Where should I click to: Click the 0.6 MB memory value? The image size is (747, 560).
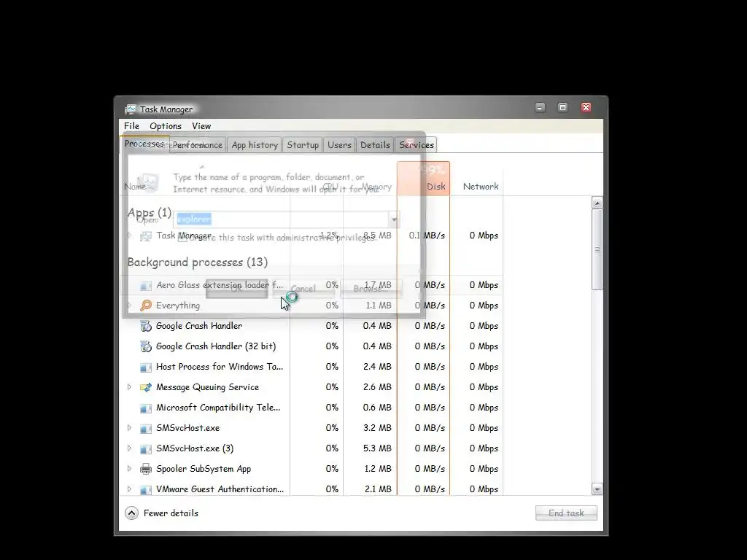[x=377, y=408]
